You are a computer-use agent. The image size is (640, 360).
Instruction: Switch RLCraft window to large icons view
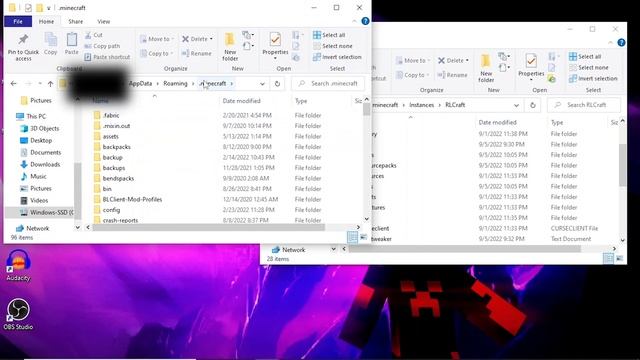[619, 258]
